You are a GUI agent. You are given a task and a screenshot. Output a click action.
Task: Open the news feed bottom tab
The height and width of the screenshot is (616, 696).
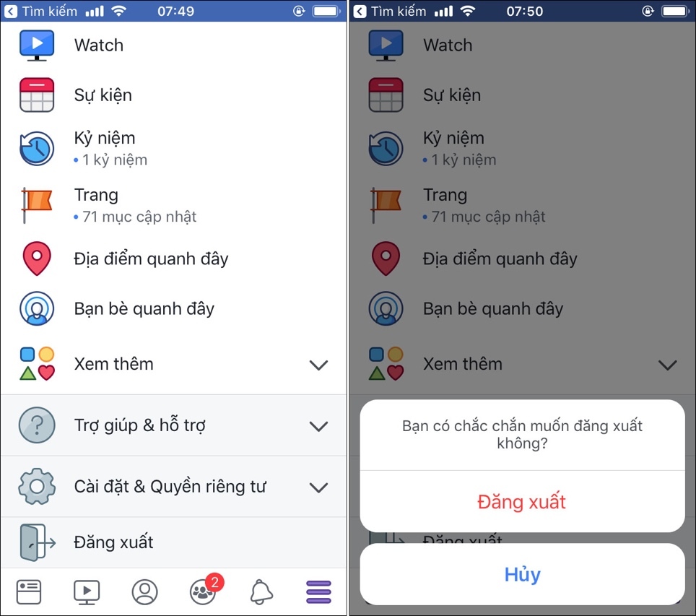coord(29,592)
